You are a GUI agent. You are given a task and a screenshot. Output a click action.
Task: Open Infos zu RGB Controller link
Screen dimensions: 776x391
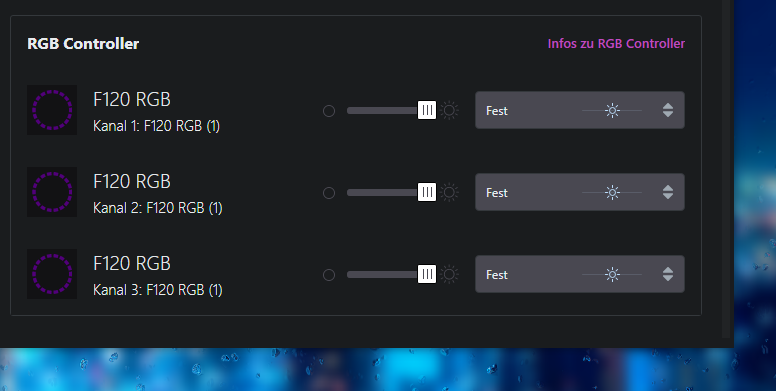(x=616, y=44)
